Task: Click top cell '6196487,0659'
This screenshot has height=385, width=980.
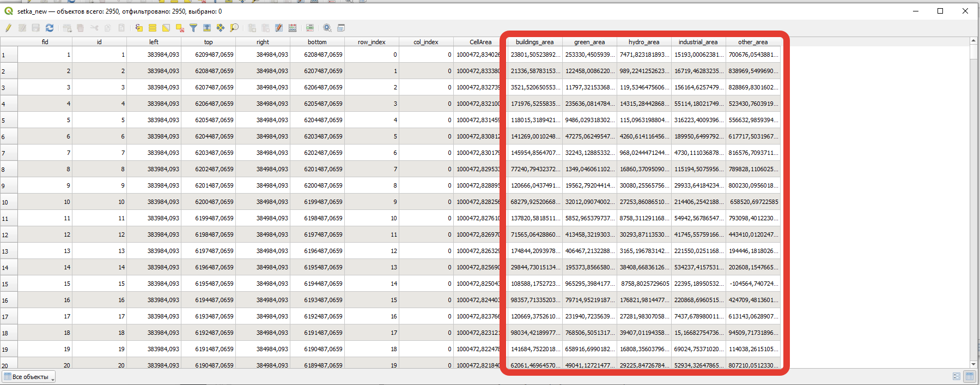Action: pos(208,267)
